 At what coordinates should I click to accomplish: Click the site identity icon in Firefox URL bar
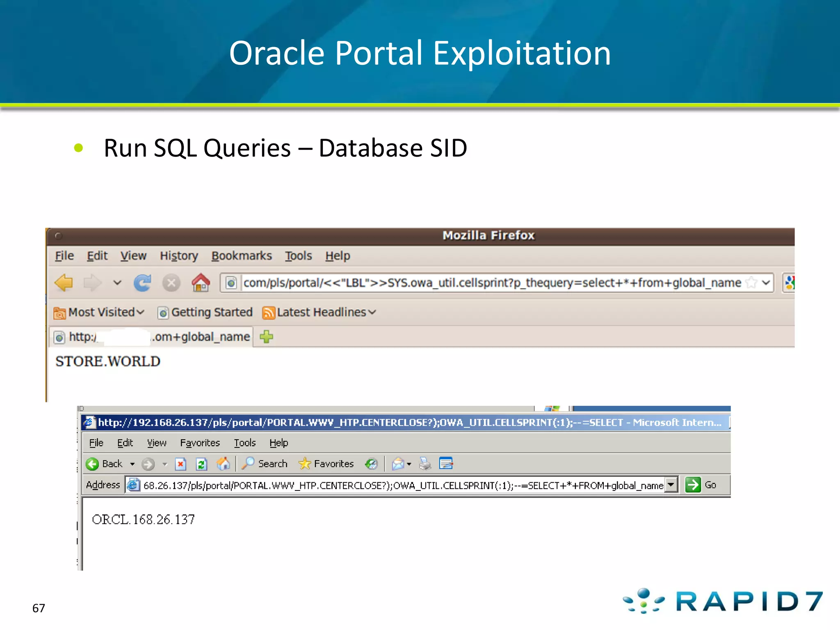pyautogui.click(x=231, y=283)
